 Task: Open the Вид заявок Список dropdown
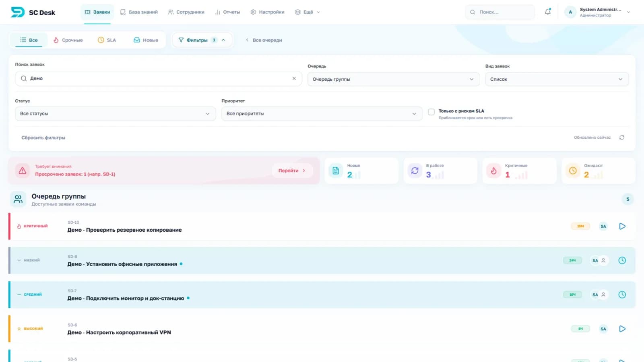pos(557,79)
